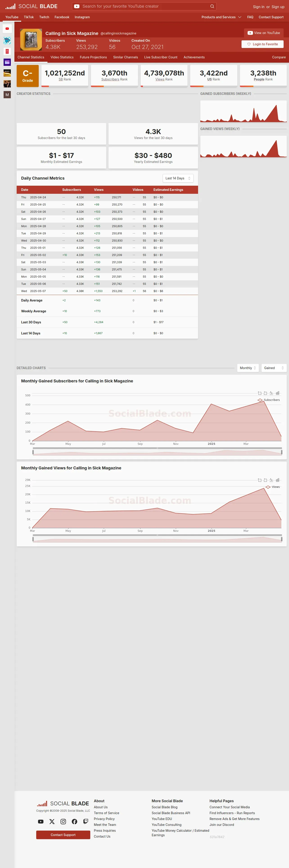Select the Sony channel thumbnail in sidebar
Image resolution: width=289 pixels, height=868 pixels.
click(x=7, y=73)
